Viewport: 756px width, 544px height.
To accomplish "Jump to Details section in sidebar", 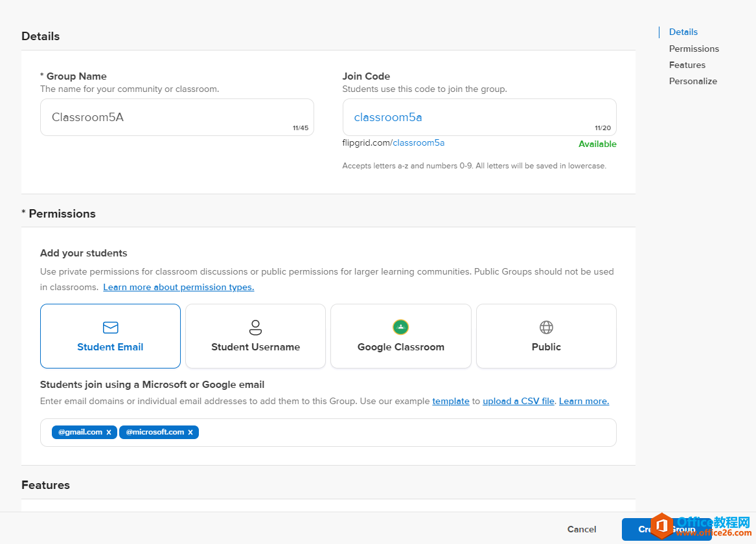I will coord(683,32).
